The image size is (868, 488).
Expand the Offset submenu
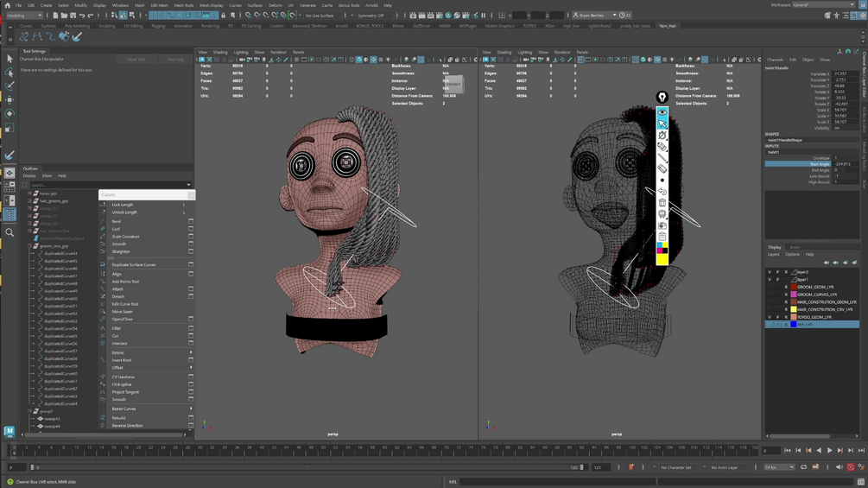pyautogui.click(x=191, y=367)
